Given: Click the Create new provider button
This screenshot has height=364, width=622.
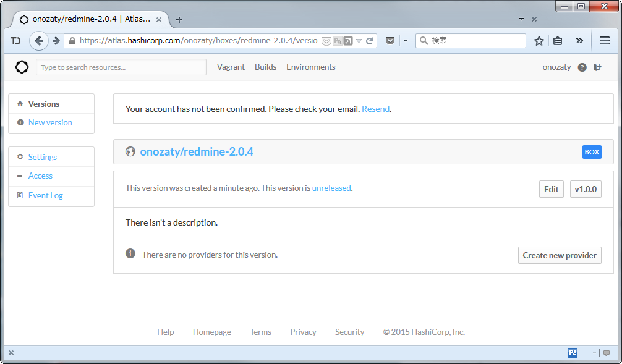Looking at the screenshot, I should (560, 255).
